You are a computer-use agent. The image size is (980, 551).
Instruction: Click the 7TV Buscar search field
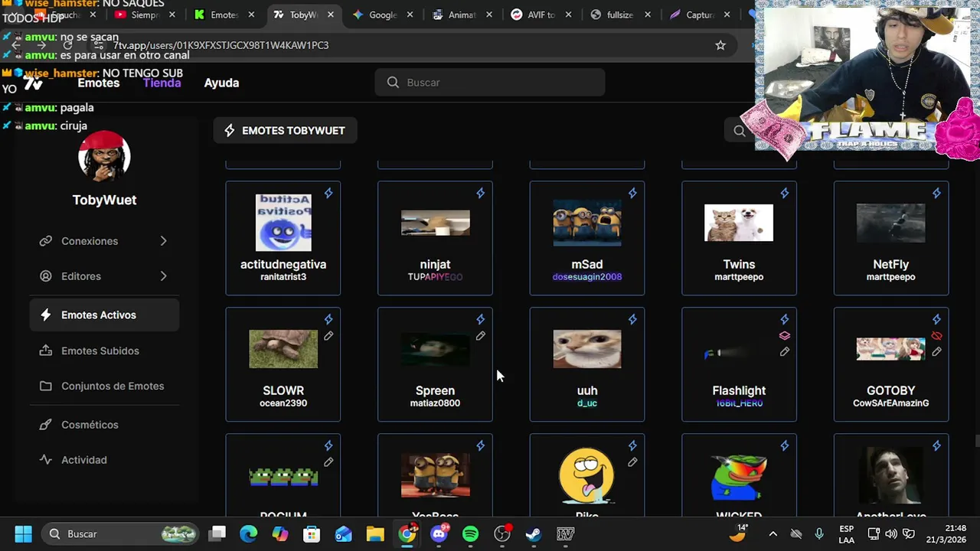click(x=490, y=83)
